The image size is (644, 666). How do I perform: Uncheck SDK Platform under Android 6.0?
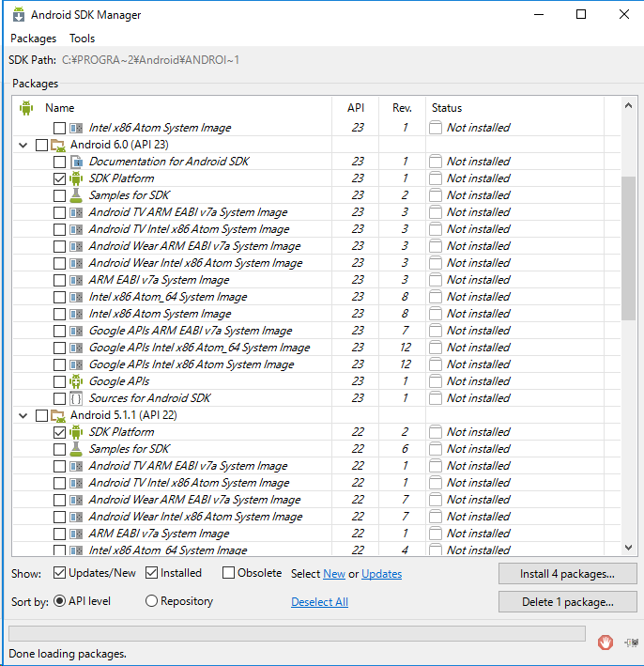click(x=60, y=178)
